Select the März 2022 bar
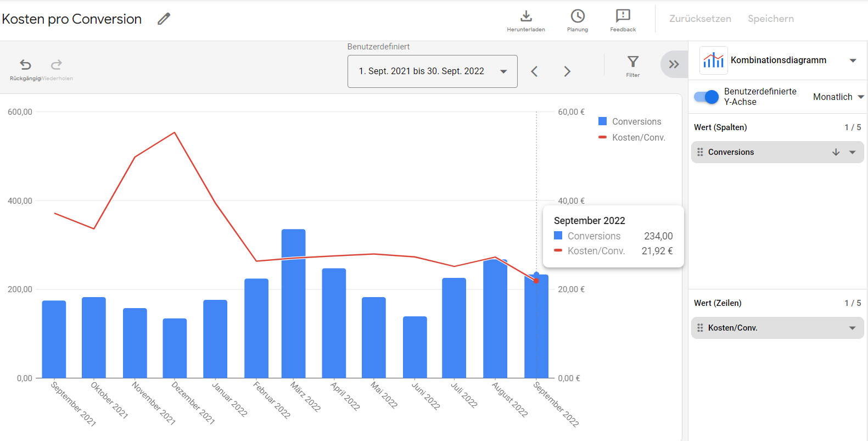Viewport: 868px width, 441px height. [294, 304]
